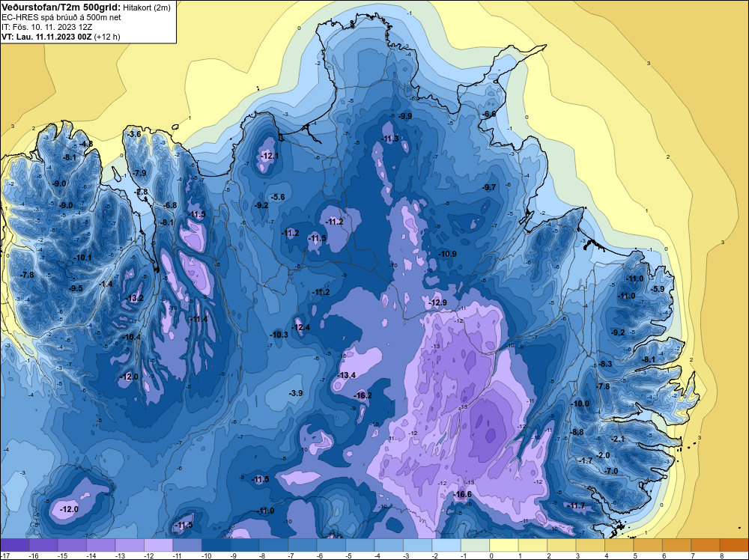The width and height of the screenshot is (749, 560).
Task: Pick the -5.6 temperature reading
Action: 278,197
